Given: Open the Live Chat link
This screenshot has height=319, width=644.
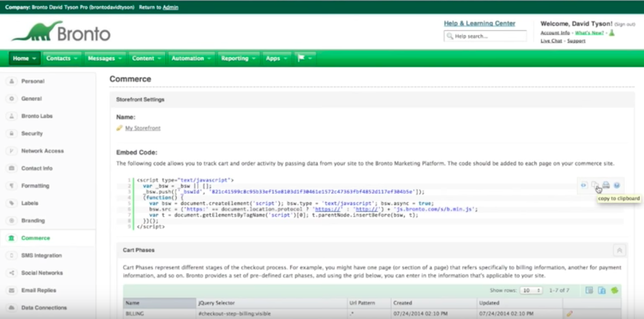Looking at the screenshot, I should [x=551, y=41].
